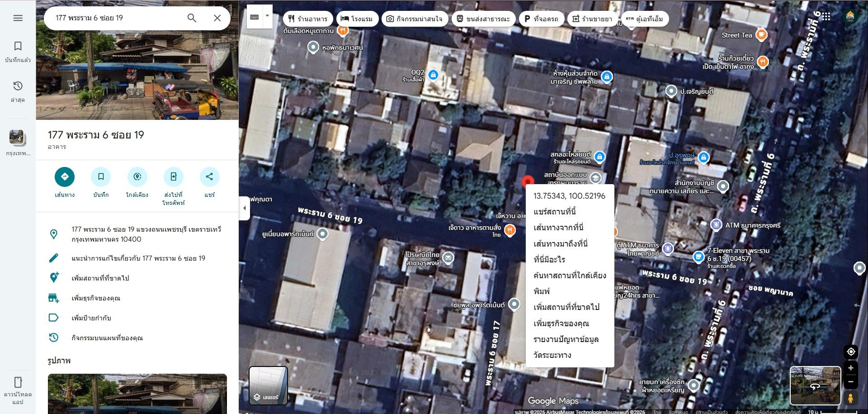Open the keyboard input tools dropdown arrow
Viewport: 868px width, 414px height.
(x=267, y=16)
